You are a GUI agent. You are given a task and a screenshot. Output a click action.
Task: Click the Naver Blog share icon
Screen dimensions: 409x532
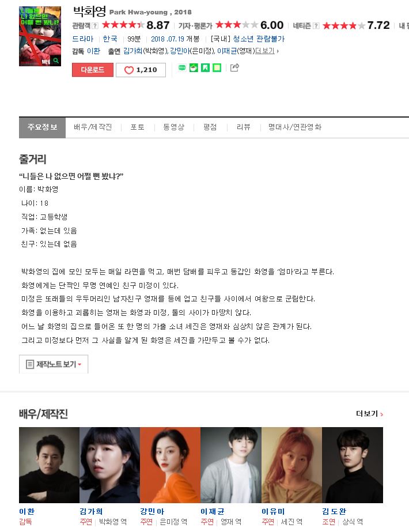pos(182,68)
